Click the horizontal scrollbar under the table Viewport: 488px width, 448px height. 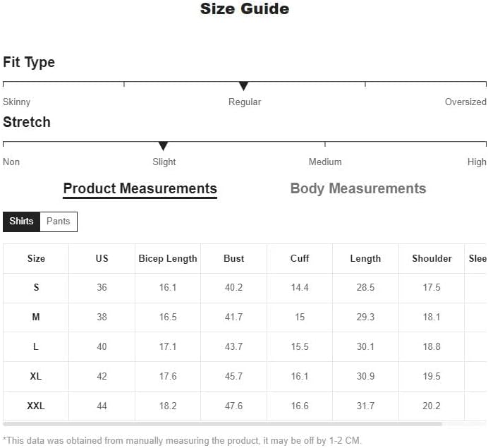pos(222,424)
